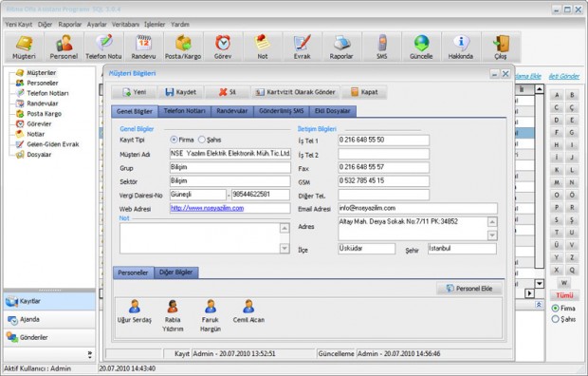Image resolution: width=588 pixels, height=376 pixels.
Task: Click list scrollbar down arrow
Action: tap(540, 284)
